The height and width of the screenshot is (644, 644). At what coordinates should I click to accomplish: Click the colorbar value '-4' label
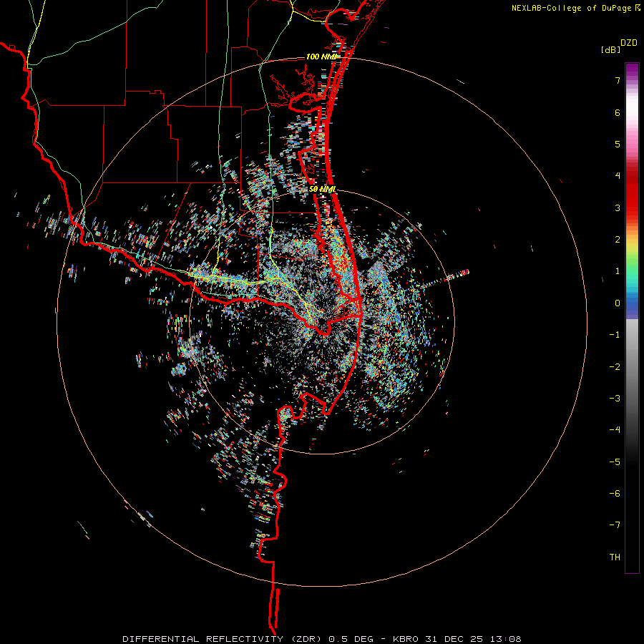(615, 430)
